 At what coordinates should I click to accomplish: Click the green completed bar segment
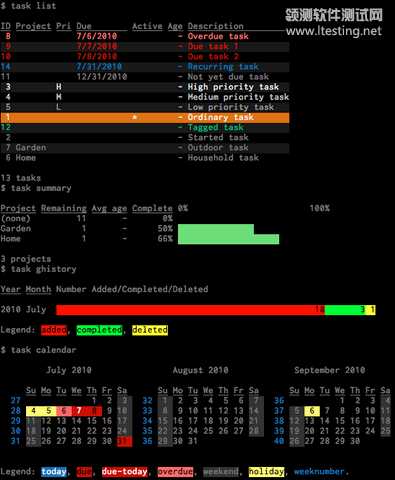point(345,310)
